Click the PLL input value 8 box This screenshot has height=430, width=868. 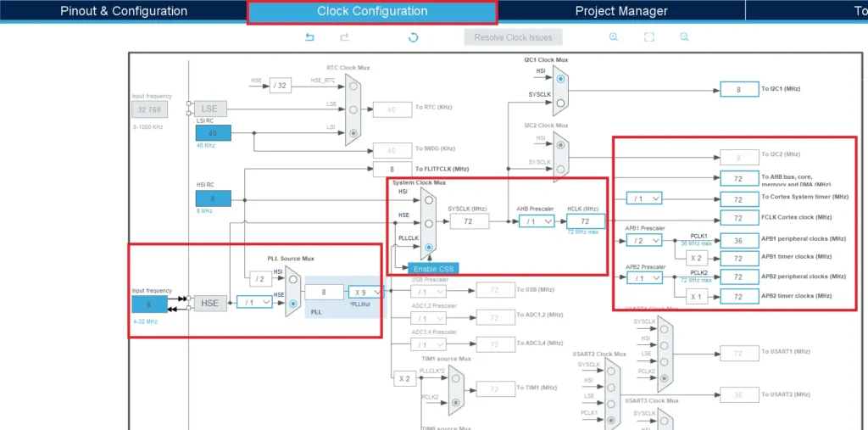[x=324, y=292]
